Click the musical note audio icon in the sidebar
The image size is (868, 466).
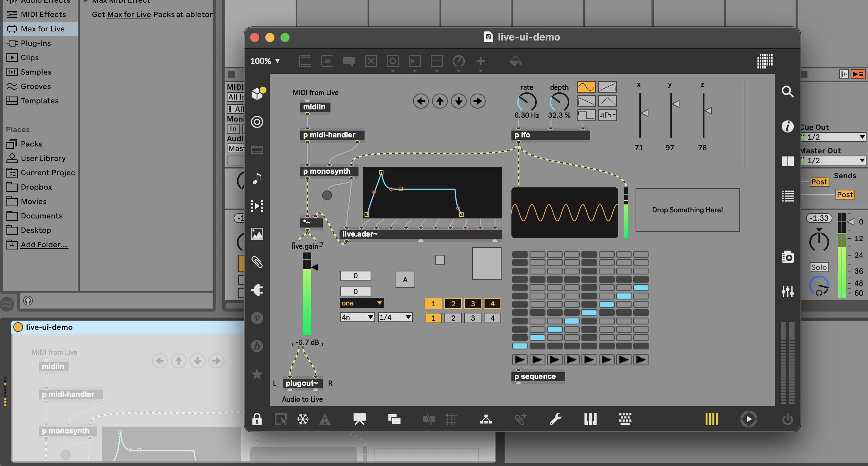tap(257, 178)
